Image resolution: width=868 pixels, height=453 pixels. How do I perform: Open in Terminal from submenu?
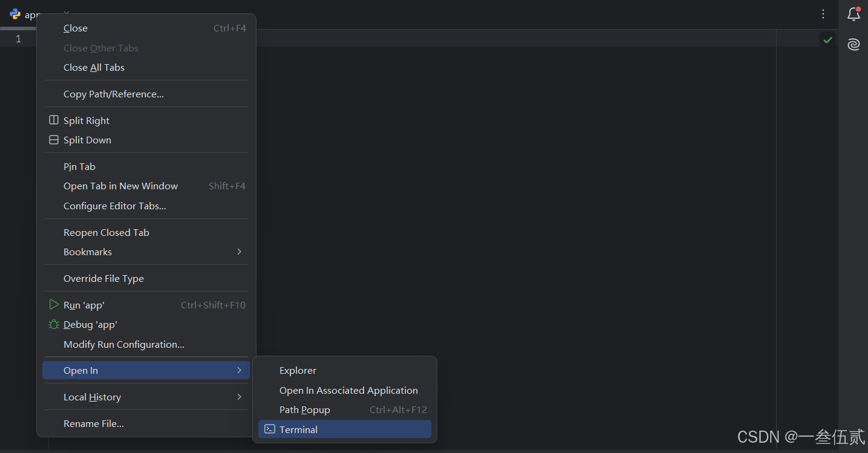345,429
